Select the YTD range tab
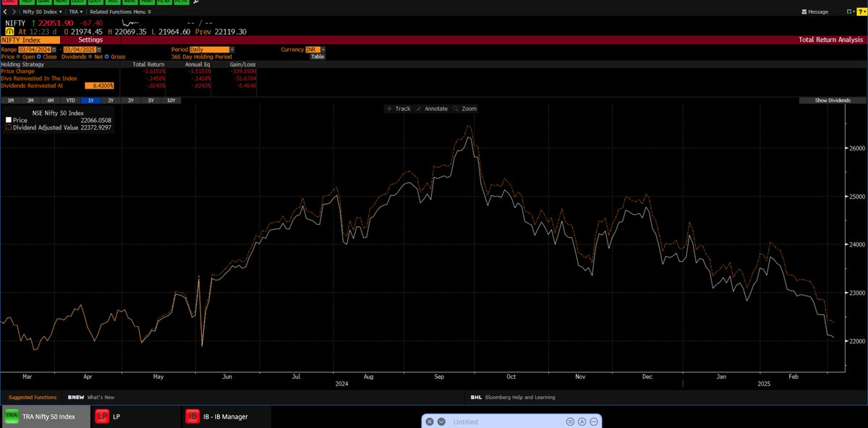This screenshot has height=428, width=868. (x=71, y=100)
